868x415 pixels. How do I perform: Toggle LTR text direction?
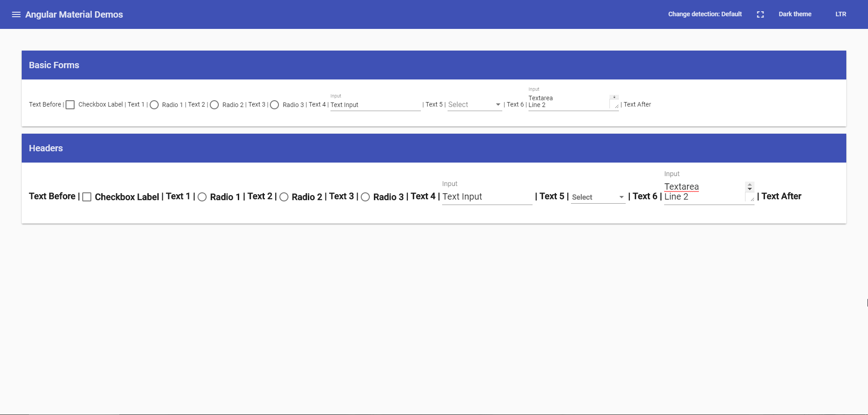pyautogui.click(x=840, y=14)
